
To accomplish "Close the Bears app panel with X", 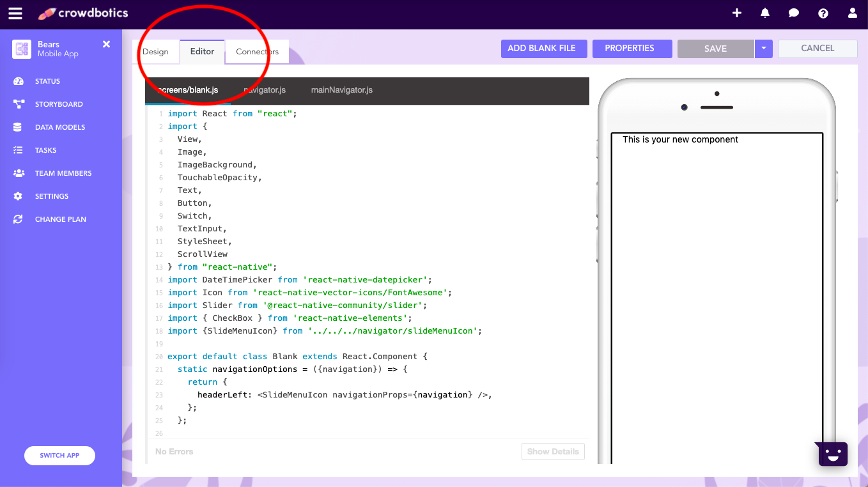I will coord(107,44).
